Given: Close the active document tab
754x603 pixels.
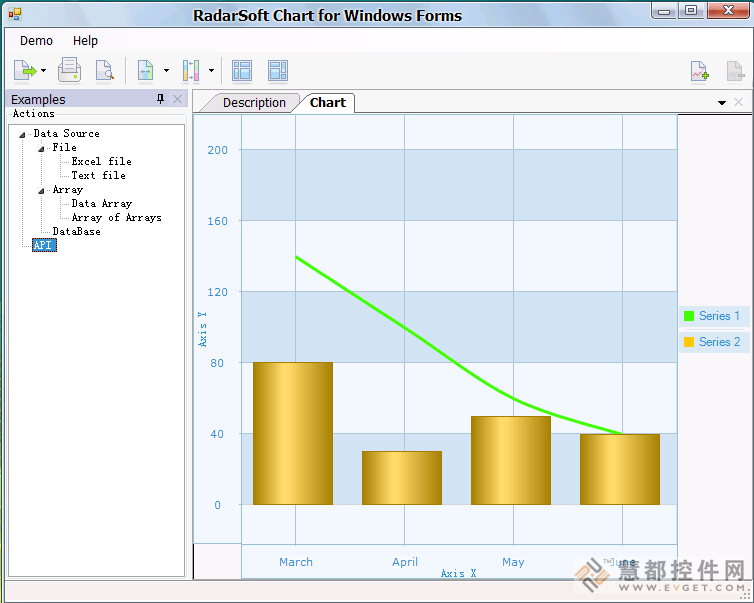Looking at the screenshot, I should point(739,102).
